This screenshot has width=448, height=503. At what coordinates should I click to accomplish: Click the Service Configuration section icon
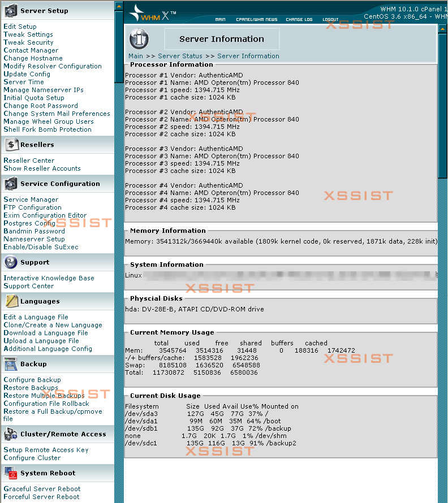[x=10, y=184]
